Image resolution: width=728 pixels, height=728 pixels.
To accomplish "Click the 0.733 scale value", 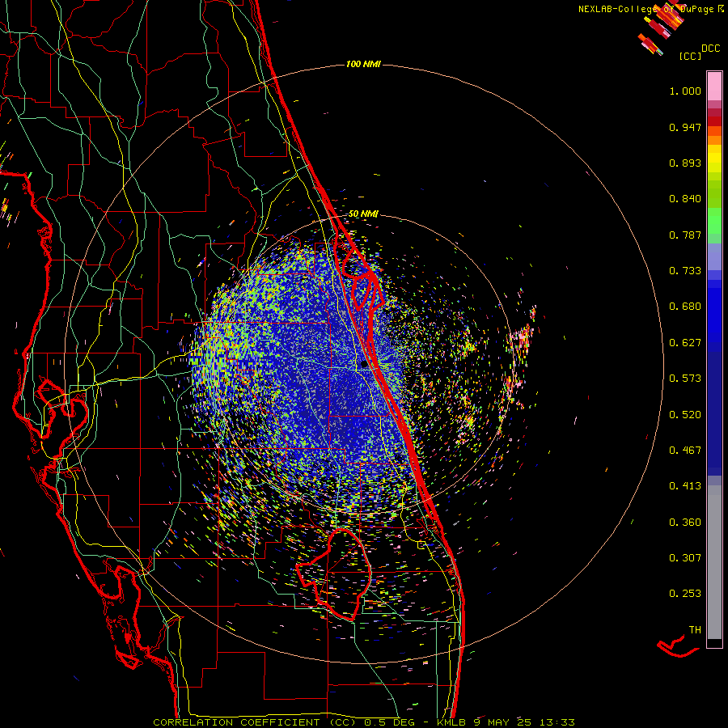I will click(685, 271).
